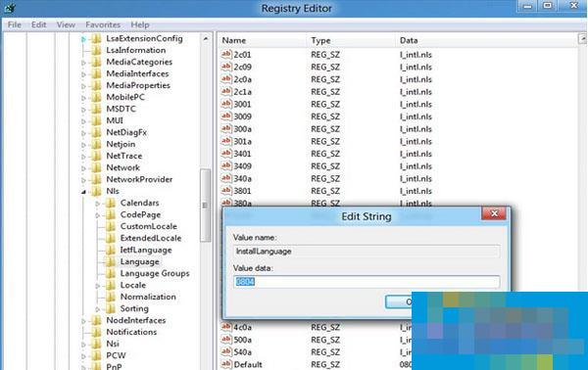Click the values pane scroll up arrow

pyautogui.click(x=583, y=38)
